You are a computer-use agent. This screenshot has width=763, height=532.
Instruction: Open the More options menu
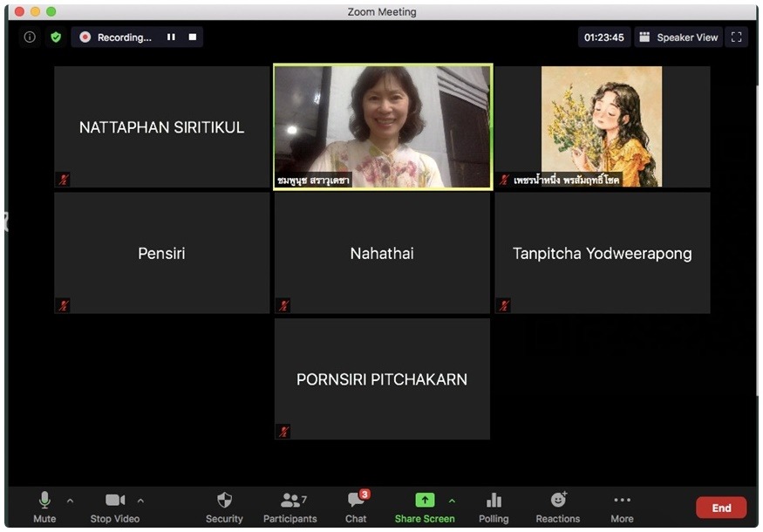(x=622, y=507)
